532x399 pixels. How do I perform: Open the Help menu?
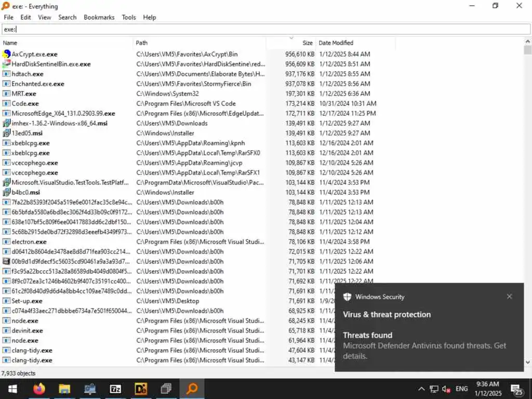(x=149, y=17)
